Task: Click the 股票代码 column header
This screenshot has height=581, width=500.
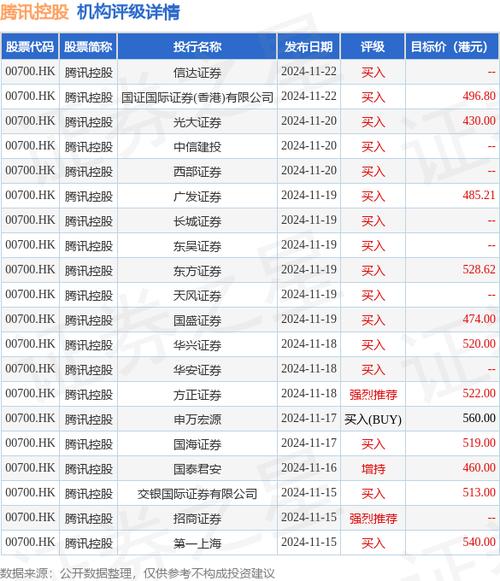Action: click(30, 47)
